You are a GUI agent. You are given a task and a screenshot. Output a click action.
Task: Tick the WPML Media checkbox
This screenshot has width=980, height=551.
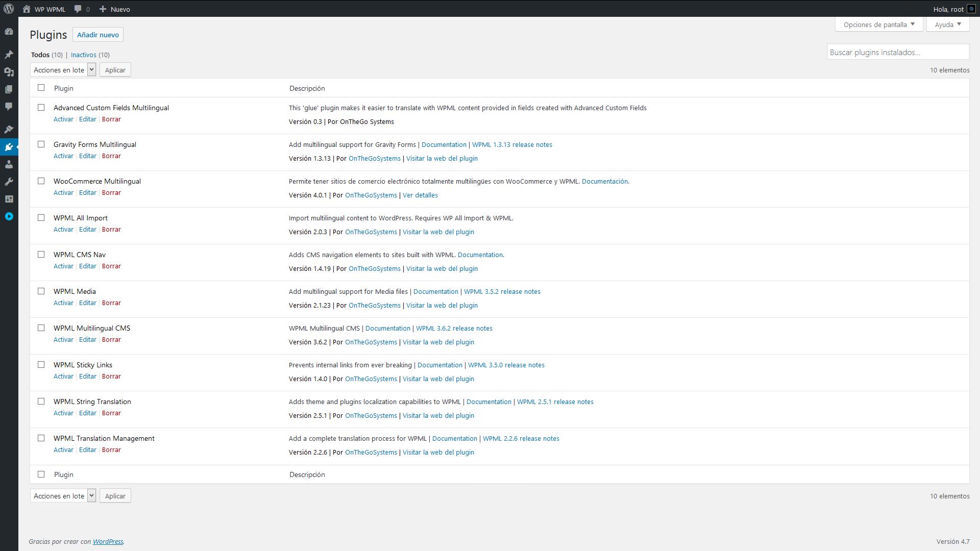(41, 291)
